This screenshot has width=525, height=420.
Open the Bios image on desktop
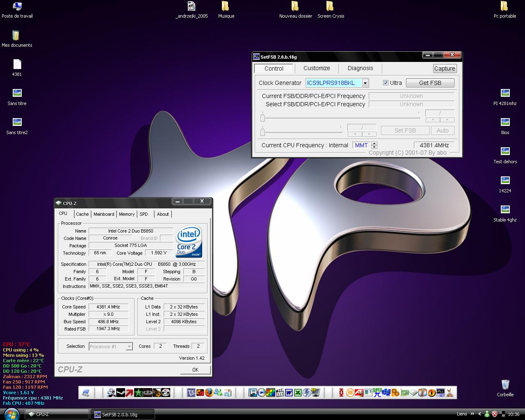505,126
